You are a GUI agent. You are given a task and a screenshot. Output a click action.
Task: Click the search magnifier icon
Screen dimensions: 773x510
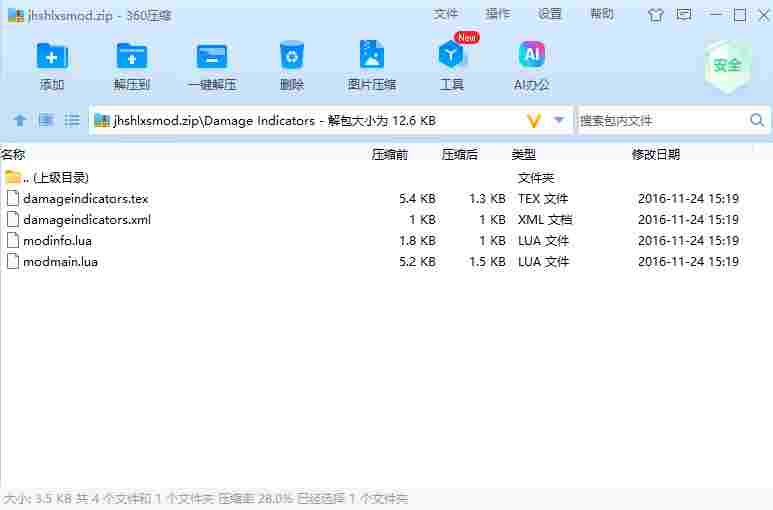pos(757,120)
